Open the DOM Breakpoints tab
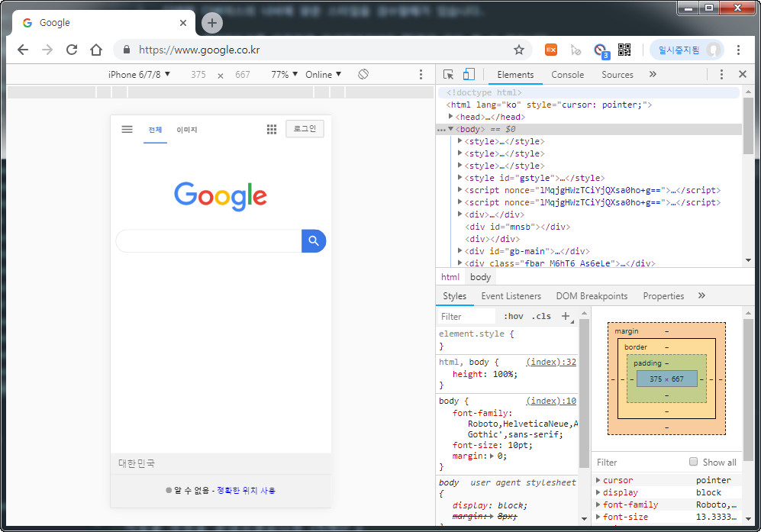761x532 pixels. pyautogui.click(x=592, y=295)
